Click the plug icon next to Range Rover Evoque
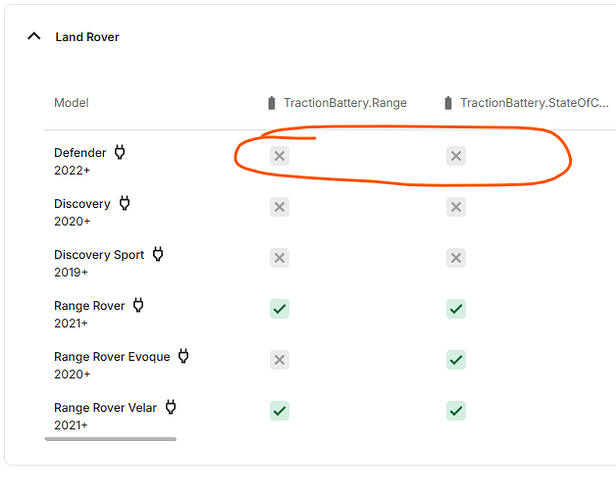Screen dimensions: 616x500 (x=183, y=356)
